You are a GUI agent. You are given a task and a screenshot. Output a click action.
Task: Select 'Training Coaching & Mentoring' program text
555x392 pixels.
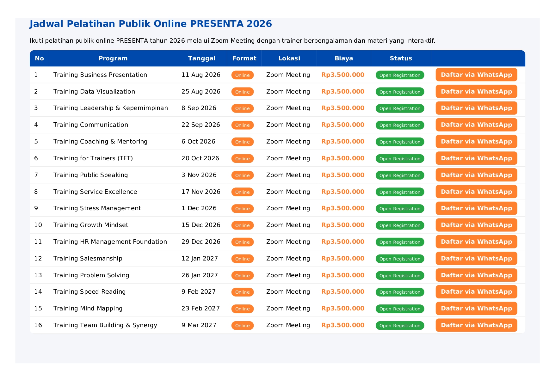pyautogui.click(x=100, y=142)
